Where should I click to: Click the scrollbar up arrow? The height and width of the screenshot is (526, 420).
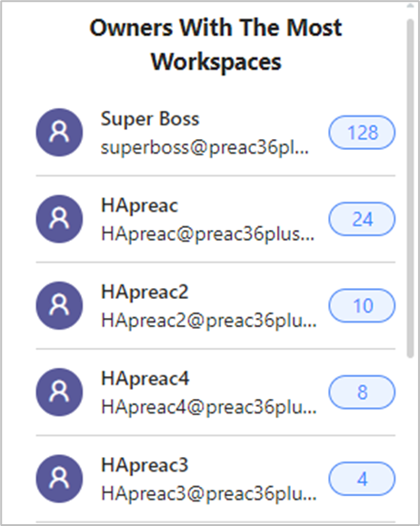pyautogui.click(x=410, y=5)
